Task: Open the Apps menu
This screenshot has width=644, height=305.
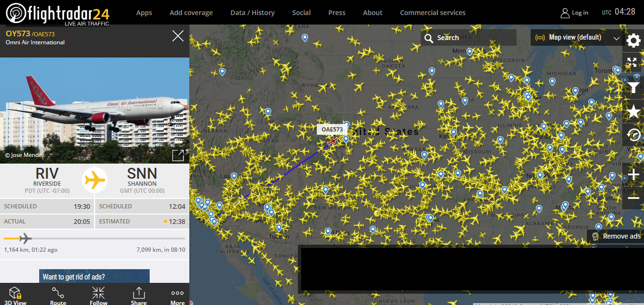Action: pos(144,13)
